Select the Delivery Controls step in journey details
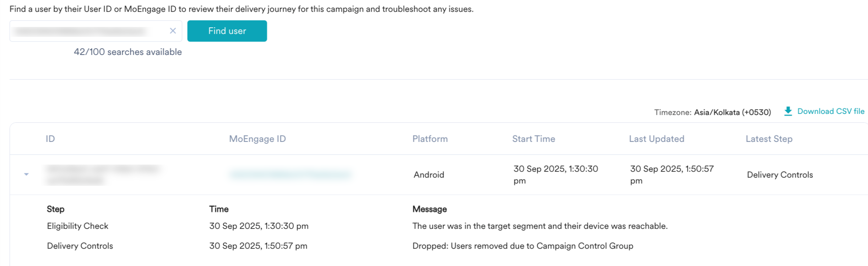 point(80,246)
